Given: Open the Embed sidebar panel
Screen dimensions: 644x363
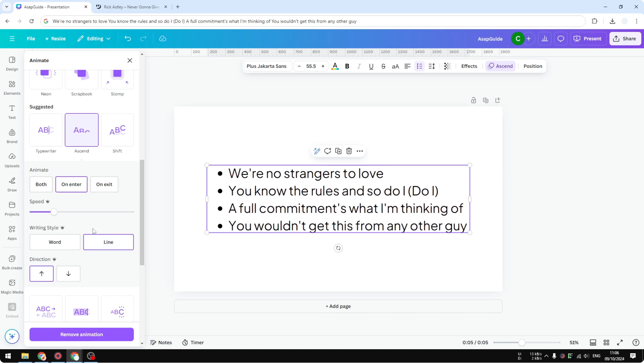Looking at the screenshot, I should pyautogui.click(x=12, y=311).
